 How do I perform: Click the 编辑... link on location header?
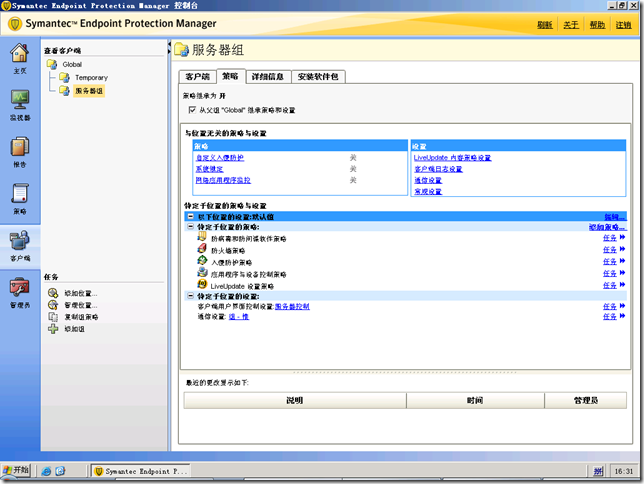[x=615, y=217]
